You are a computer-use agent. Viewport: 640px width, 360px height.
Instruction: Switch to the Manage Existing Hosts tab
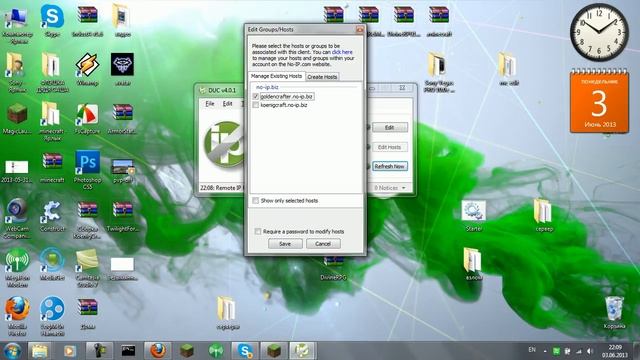click(276, 76)
